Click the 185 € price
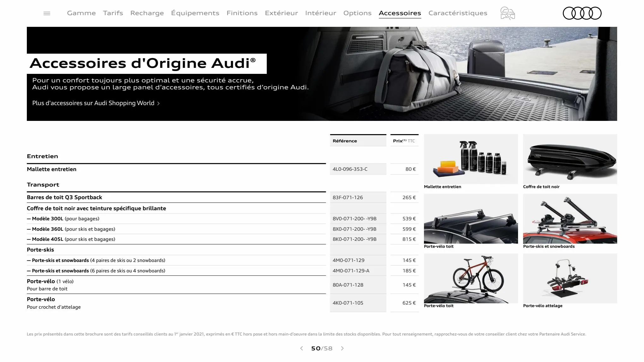This screenshot has width=644, height=362. pos(409,271)
